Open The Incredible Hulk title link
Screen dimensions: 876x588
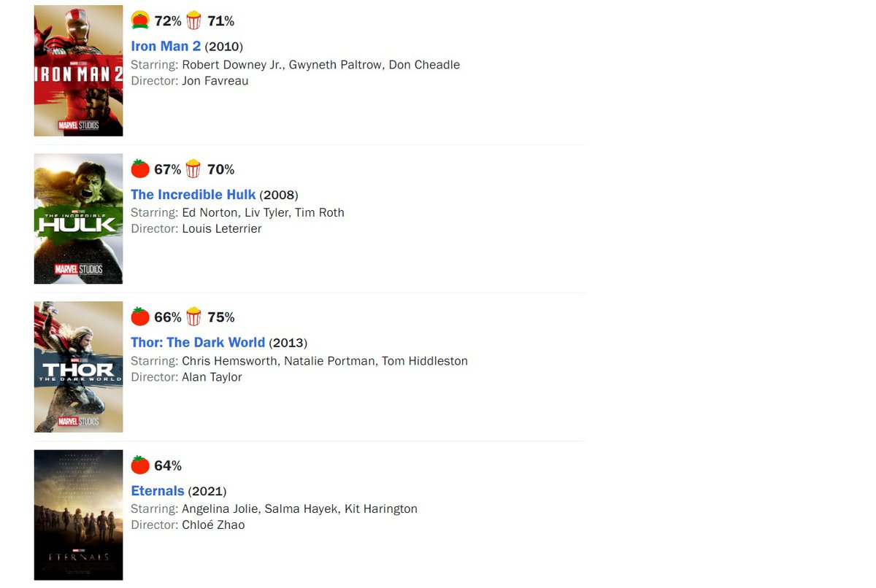193,195
